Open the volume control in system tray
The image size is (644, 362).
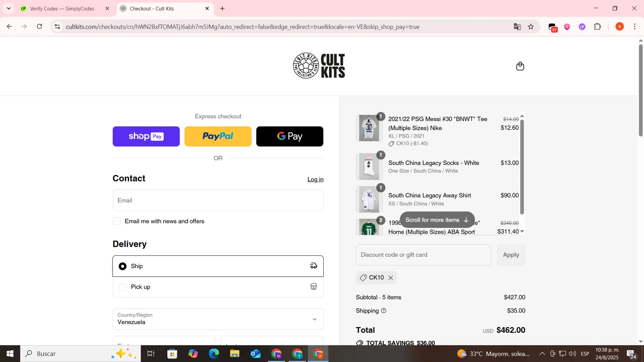(x=573, y=354)
